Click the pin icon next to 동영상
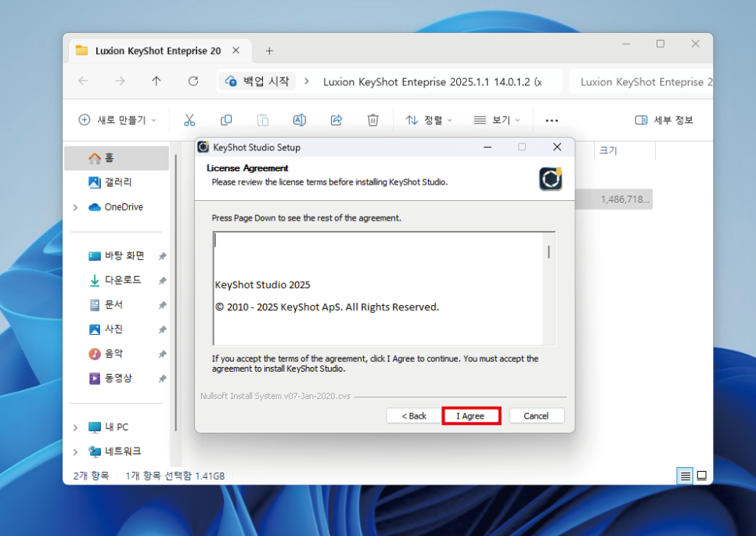This screenshot has height=536, width=756. [163, 379]
